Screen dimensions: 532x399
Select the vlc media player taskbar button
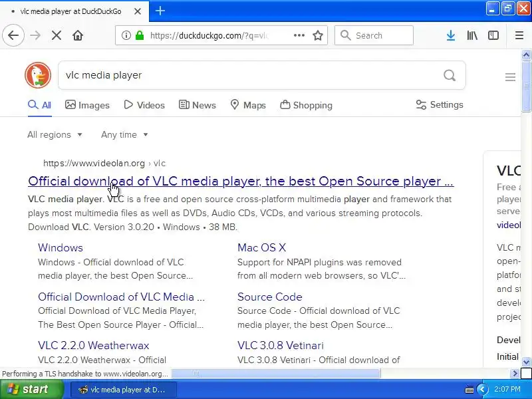pyautogui.click(x=124, y=390)
